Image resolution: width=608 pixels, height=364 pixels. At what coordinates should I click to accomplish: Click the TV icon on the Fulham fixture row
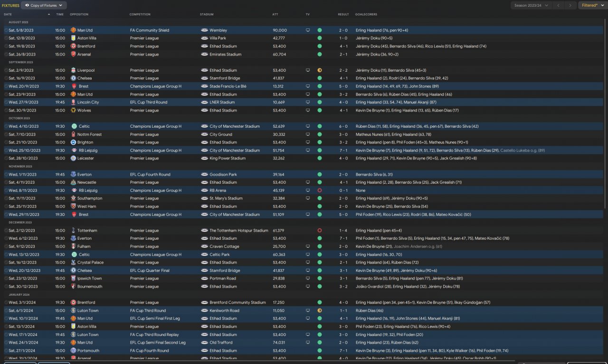[308, 246]
